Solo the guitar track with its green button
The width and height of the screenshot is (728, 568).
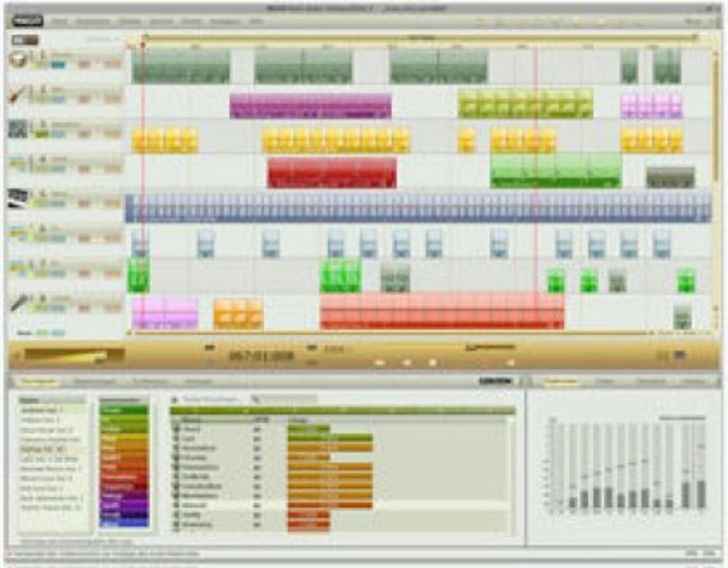point(42,99)
